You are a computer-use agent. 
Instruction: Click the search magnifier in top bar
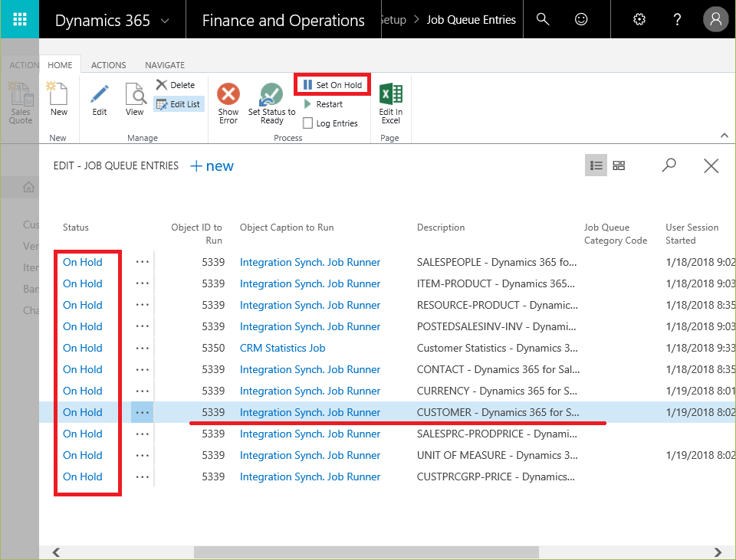tap(543, 19)
